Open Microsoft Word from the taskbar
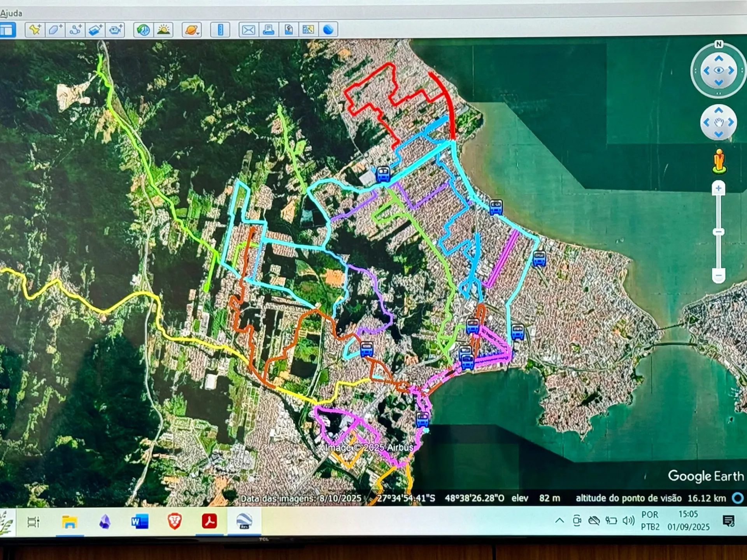747x560 pixels. point(139,521)
